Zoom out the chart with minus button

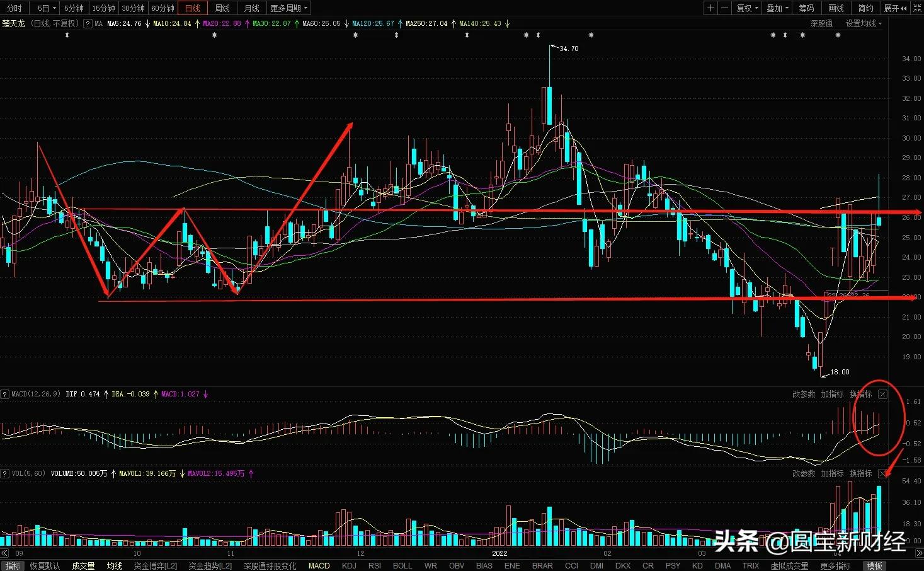pyautogui.click(x=724, y=8)
